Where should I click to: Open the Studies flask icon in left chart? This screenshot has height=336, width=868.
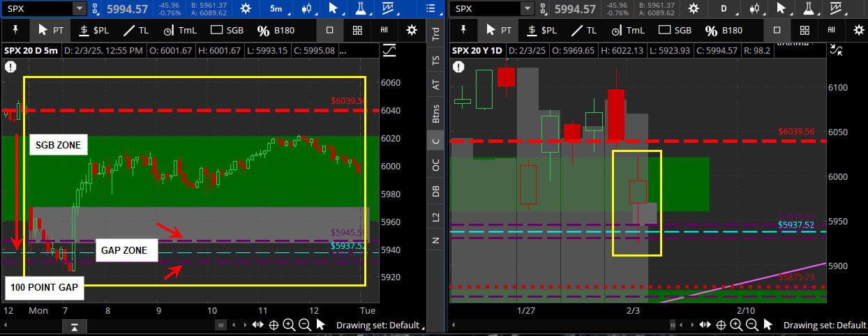point(361,9)
